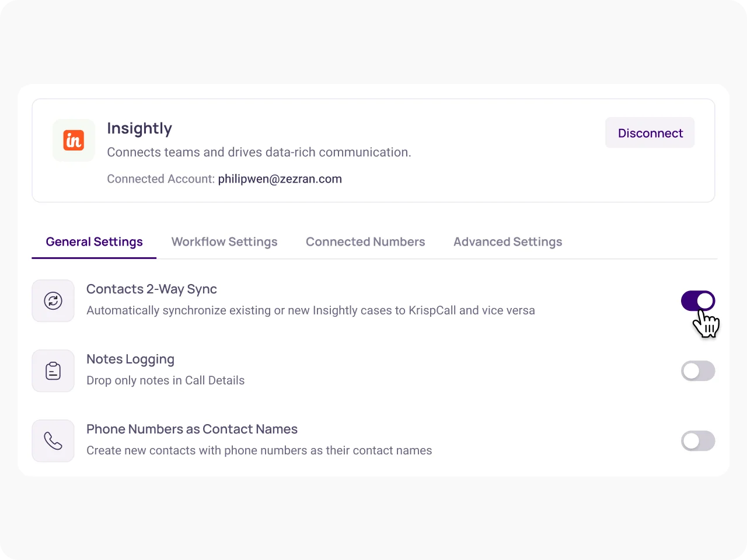This screenshot has height=560, width=747.
Task: Switch to the Workflow Settings tab
Action: tap(224, 242)
